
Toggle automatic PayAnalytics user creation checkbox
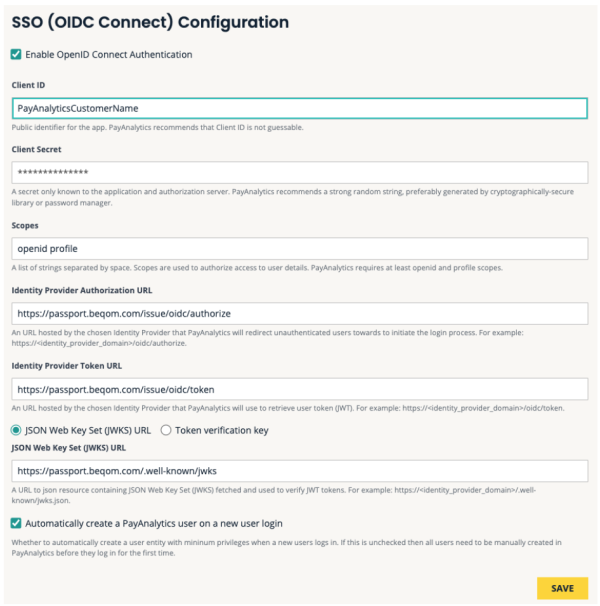coord(16,521)
